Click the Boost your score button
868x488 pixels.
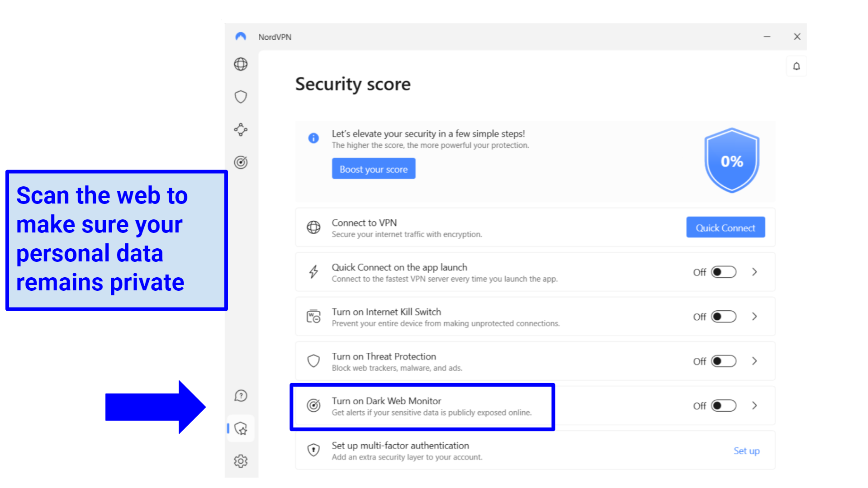pyautogui.click(x=374, y=168)
